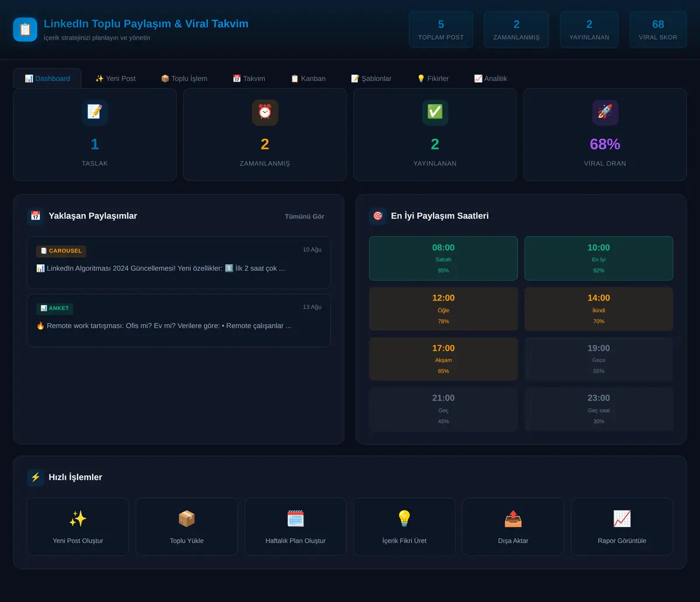Click the Dışa Aktar label
The width and height of the screenshot is (700, 602).
pyautogui.click(x=513, y=541)
